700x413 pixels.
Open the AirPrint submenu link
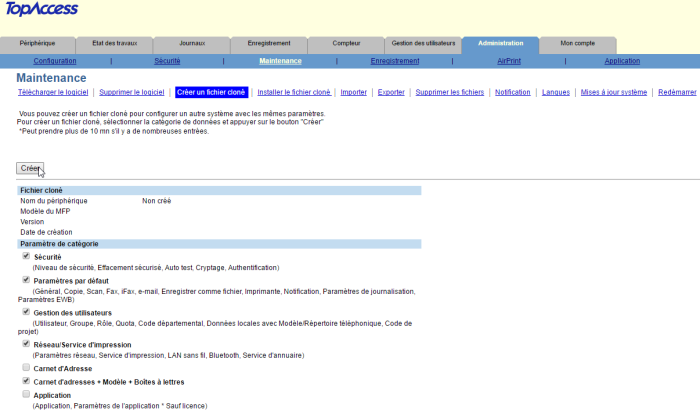click(x=509, y=61)
